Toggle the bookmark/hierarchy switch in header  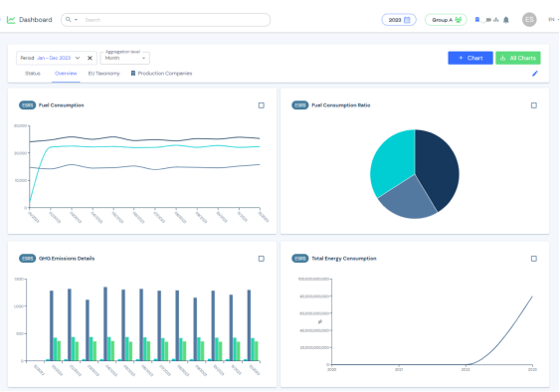[x=485, y=20]
